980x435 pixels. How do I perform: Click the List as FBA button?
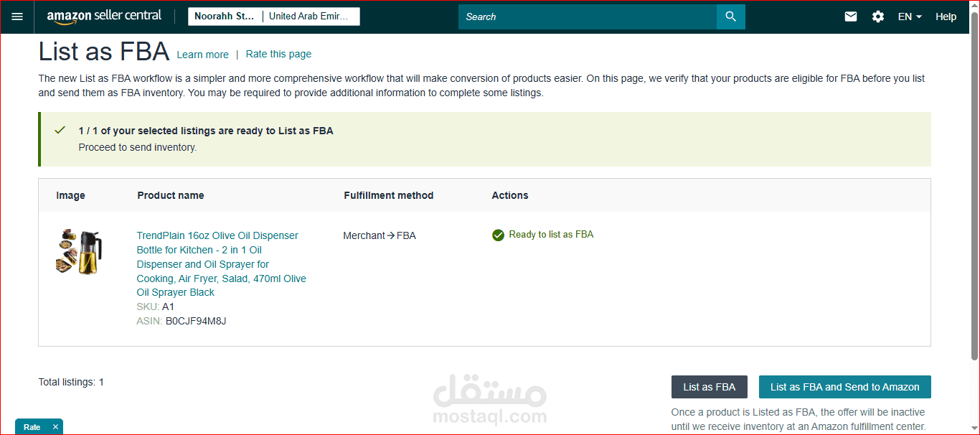pos(709,387)
